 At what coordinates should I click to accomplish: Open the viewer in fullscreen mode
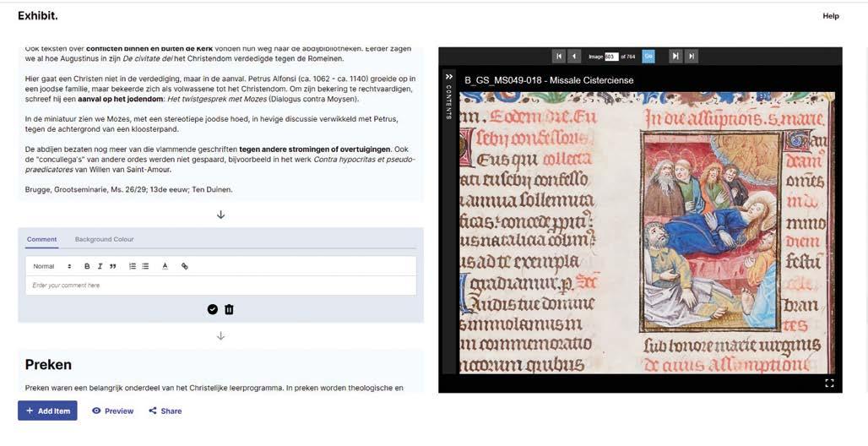[x=829, y=383]
